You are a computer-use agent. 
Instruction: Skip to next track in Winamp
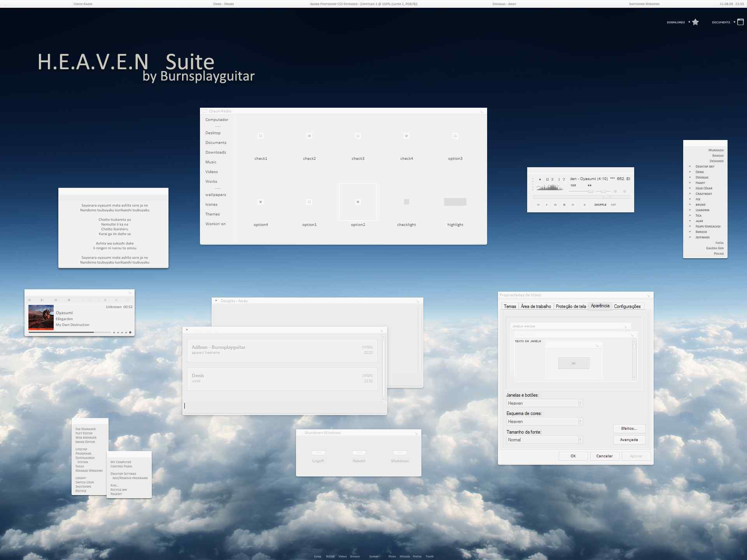(x=573, y=205)
